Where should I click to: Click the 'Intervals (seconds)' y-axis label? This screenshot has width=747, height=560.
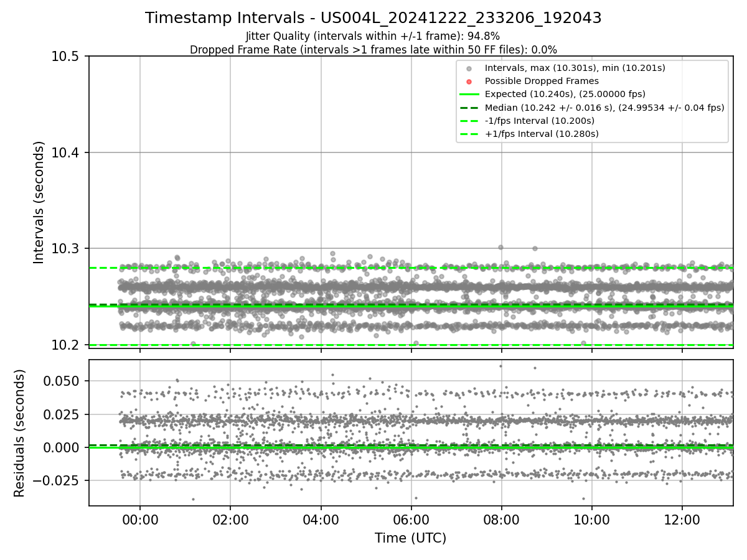click(39, 202)
